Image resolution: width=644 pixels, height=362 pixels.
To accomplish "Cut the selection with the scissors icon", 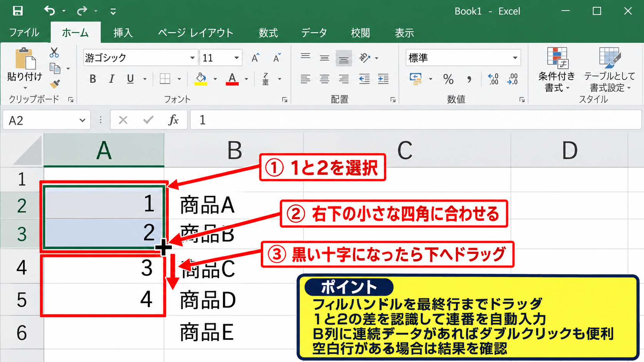I will click(x=54, y=53).
